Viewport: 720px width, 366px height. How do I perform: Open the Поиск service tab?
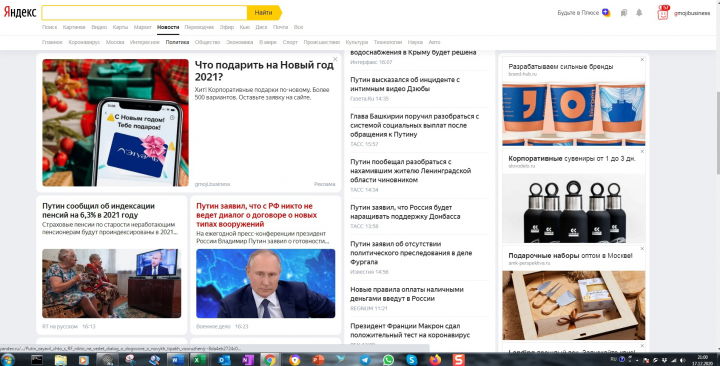(50, 27)
